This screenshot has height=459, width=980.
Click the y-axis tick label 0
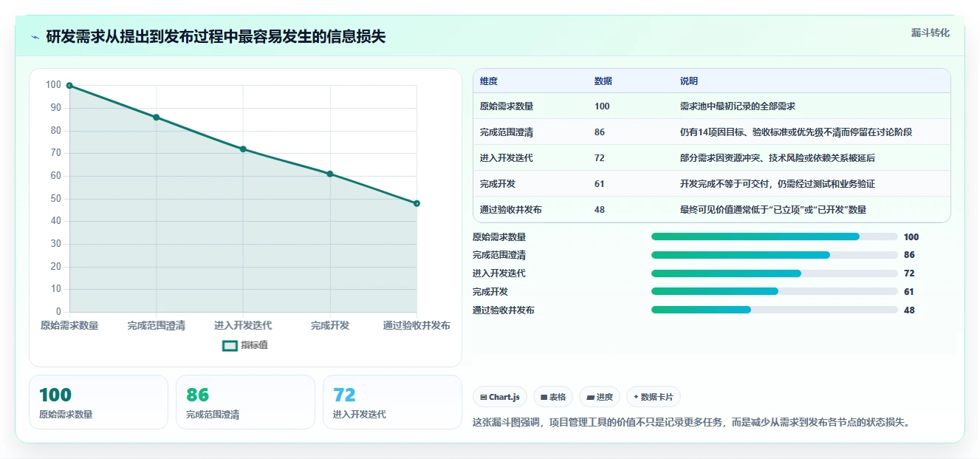[x=58, y=312]
